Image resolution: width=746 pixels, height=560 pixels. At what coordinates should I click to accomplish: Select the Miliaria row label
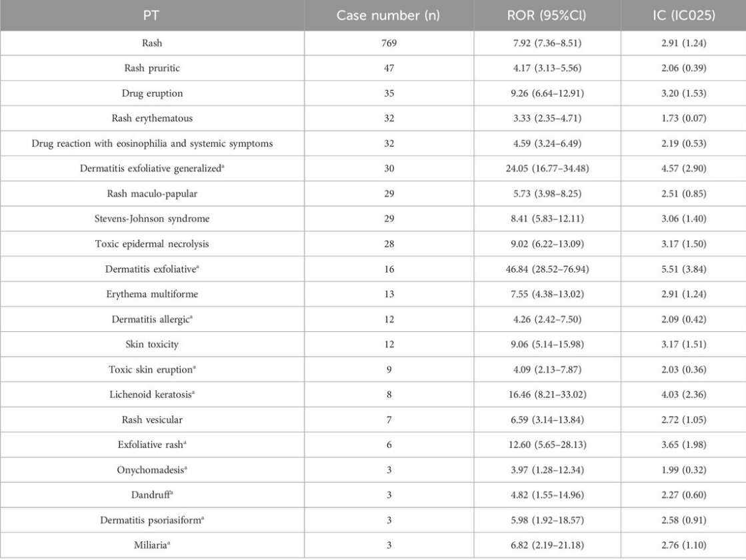coord(152,545)
